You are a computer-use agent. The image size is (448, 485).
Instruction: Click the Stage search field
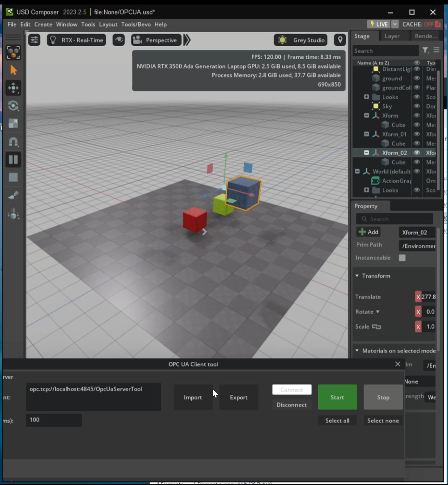(x=386, y=51)
